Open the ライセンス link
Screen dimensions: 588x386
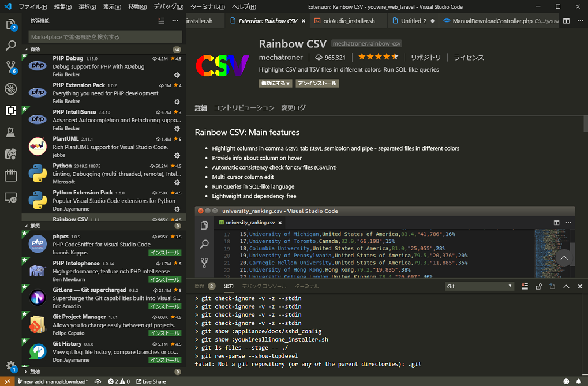[x=469, y=57]
